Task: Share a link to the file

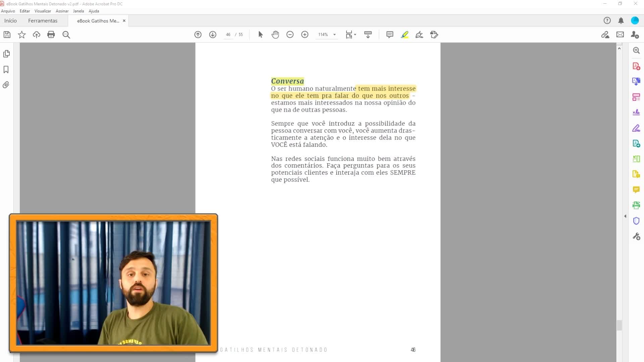Action: (x=605, y=35)
